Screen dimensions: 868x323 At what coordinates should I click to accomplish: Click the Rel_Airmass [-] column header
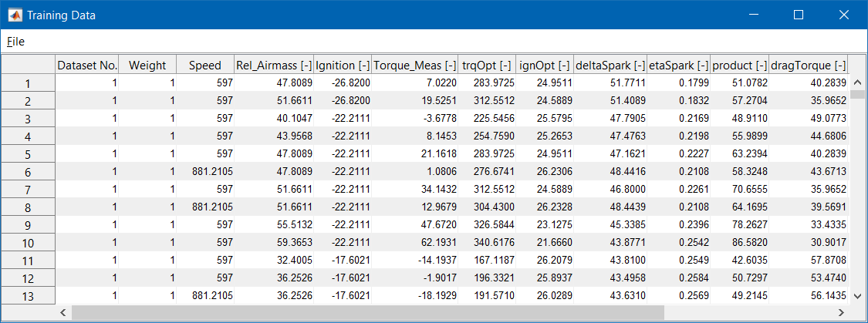(x=274, y=66)
